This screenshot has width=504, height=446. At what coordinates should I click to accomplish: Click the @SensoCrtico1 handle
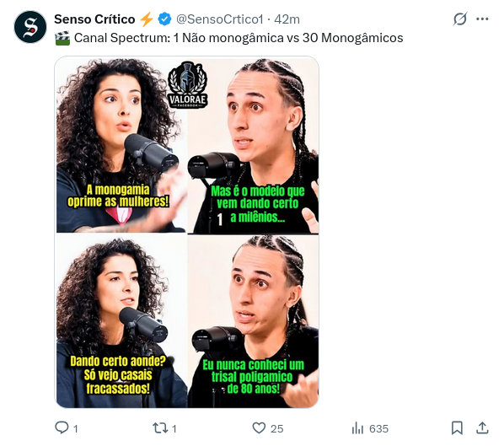(220, 19)
